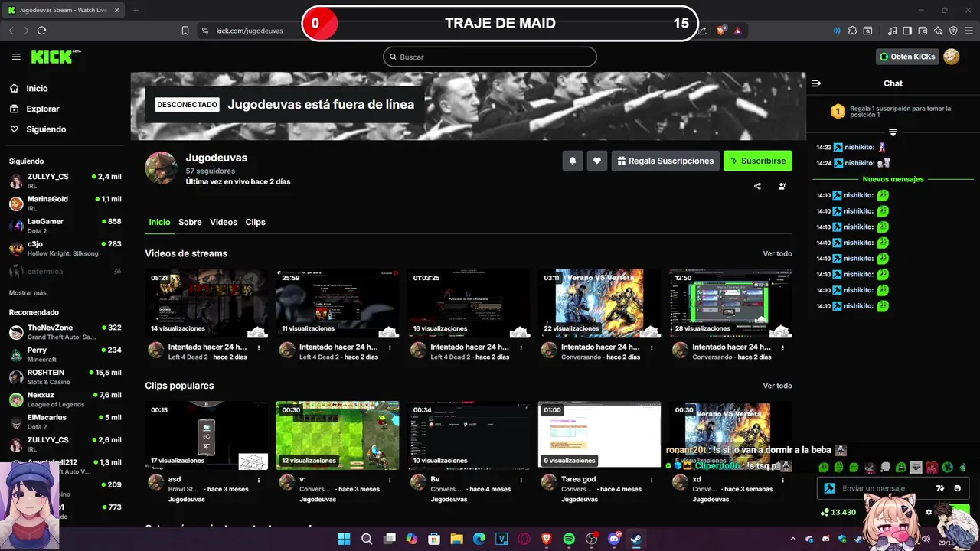Expand the chat leaderboard arrow under gift banner

pyautogui.click(x=893, y=132)
